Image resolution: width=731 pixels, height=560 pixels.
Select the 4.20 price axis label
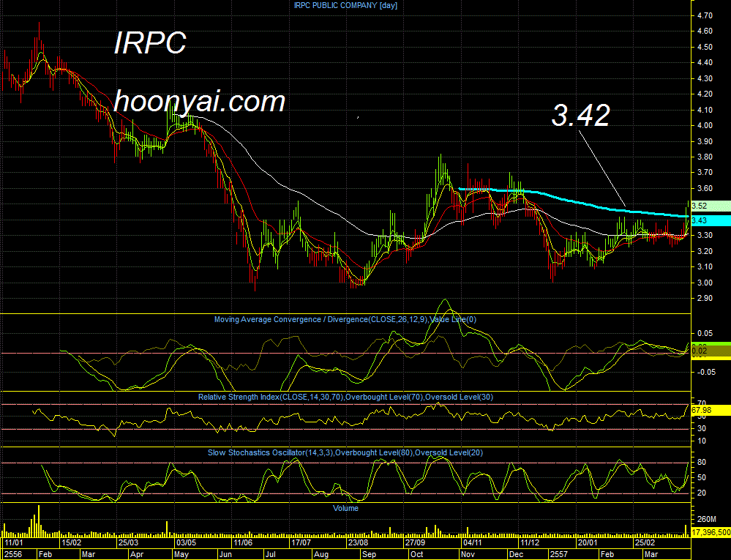click(705, 94)
